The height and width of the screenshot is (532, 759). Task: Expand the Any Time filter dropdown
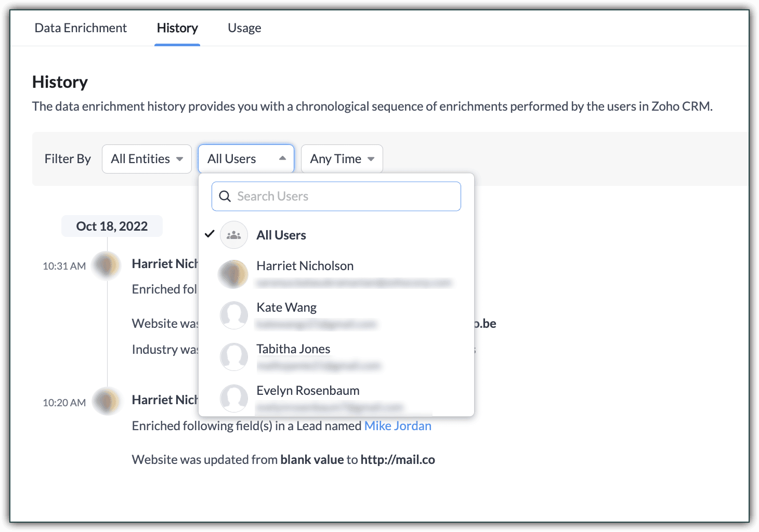(342, 159)
